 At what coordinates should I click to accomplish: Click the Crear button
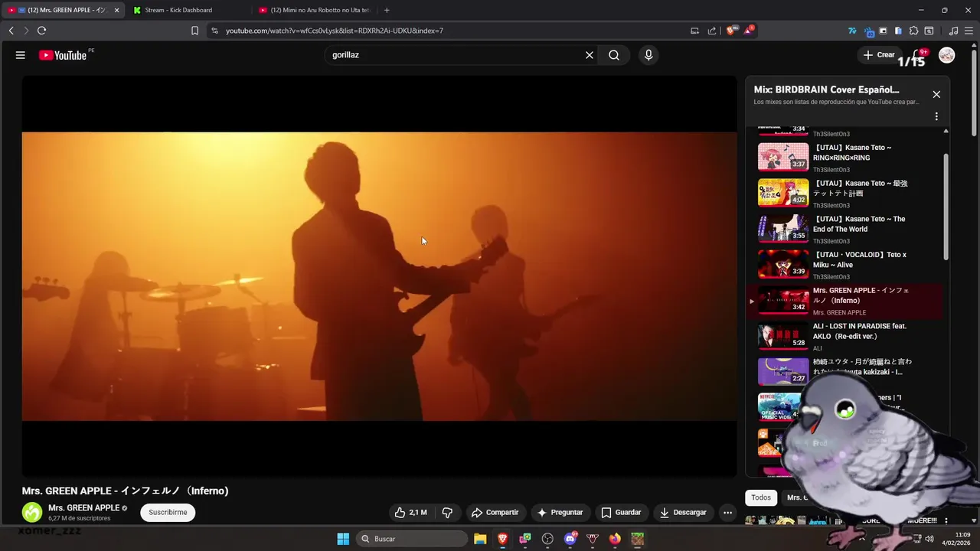(879, 55)
